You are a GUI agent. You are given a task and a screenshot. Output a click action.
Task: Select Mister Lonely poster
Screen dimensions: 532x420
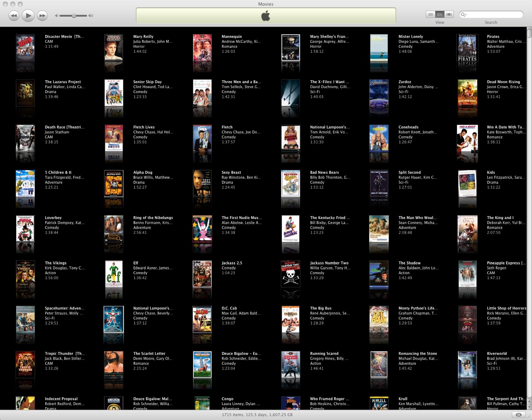tap(379, 48)
